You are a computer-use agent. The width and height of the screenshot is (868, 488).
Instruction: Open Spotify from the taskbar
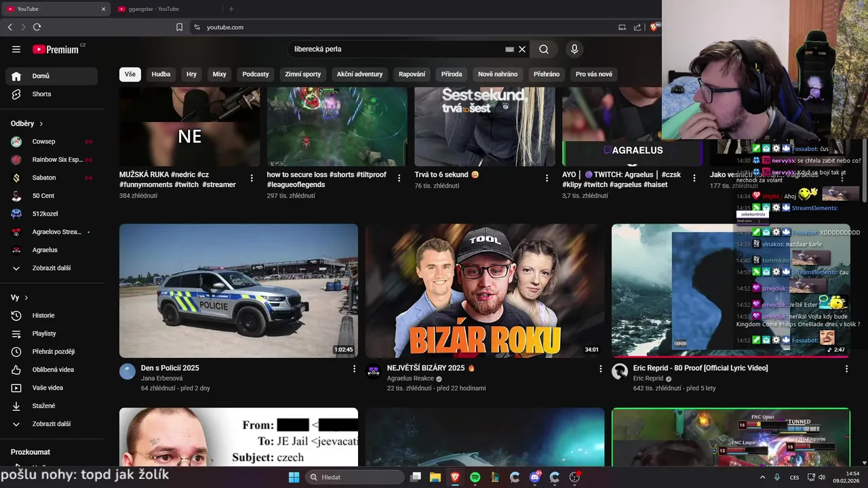475,477
